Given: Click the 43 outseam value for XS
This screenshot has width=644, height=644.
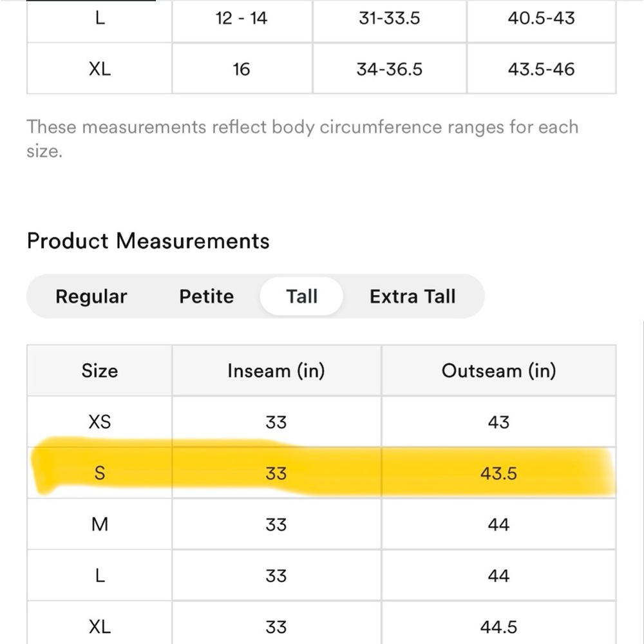Looking at the screenshot, I should [x=498, y=422].
